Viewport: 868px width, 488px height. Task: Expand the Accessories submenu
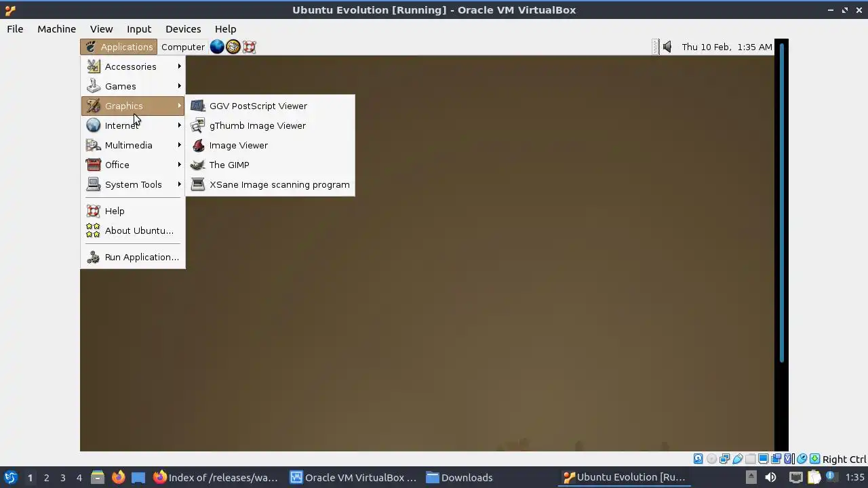[133, 66]
